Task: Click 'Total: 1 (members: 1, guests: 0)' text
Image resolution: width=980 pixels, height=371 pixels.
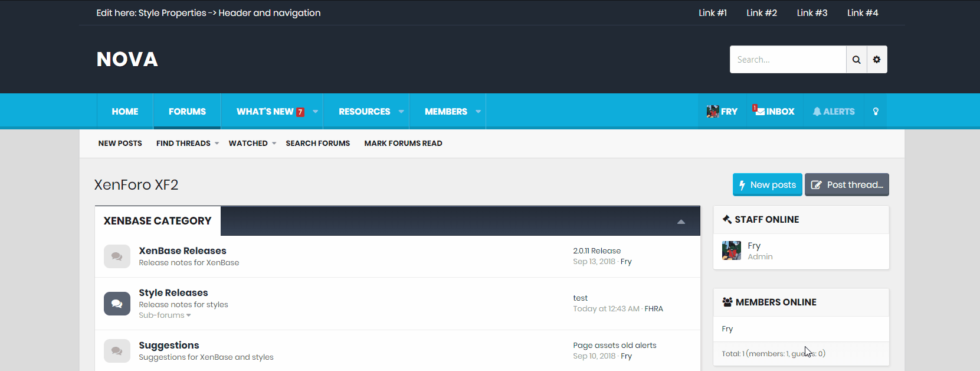Action: pos(773,353)
